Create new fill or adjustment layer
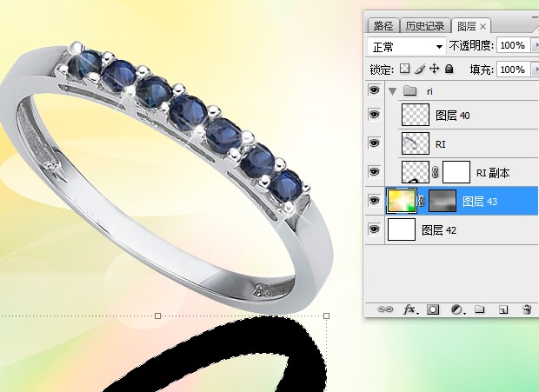539x392 pixels. point(457,310)
